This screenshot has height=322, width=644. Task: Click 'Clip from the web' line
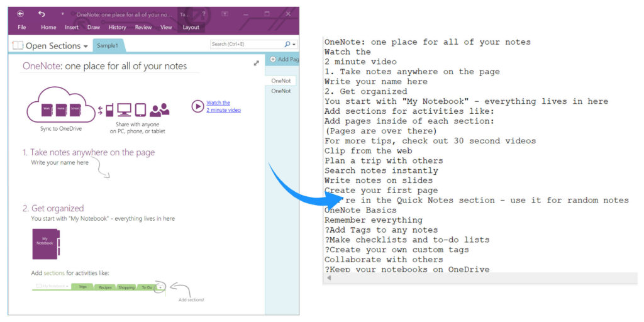(x=369, y=151)
